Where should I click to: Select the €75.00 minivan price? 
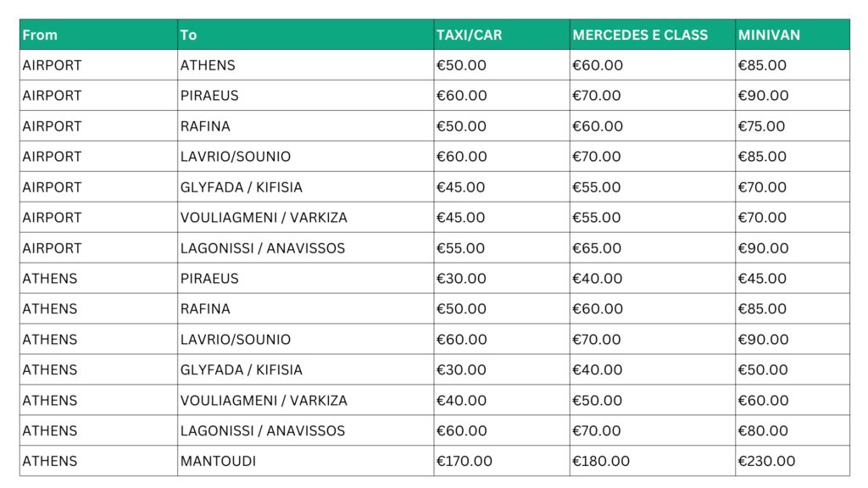pyautogui.click(x=761, y=126)
